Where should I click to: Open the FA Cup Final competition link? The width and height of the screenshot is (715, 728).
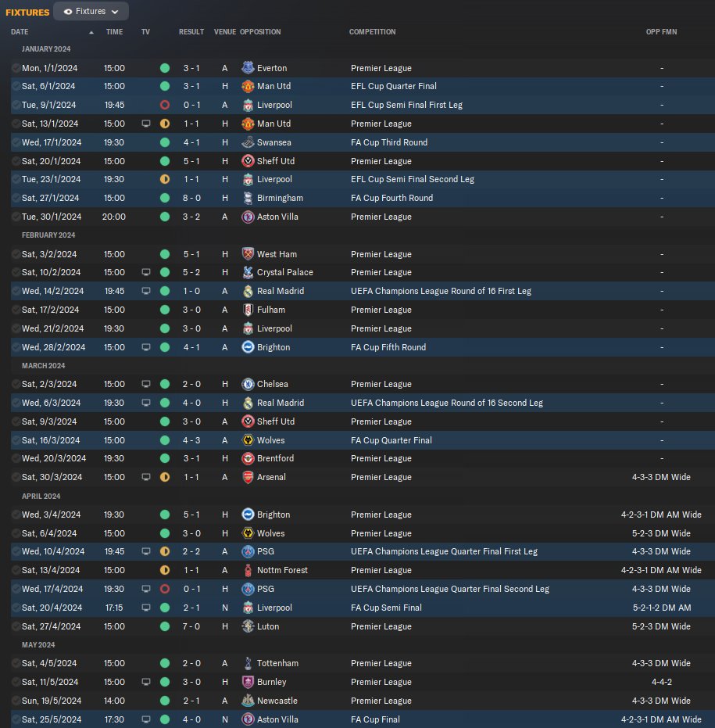375,719
